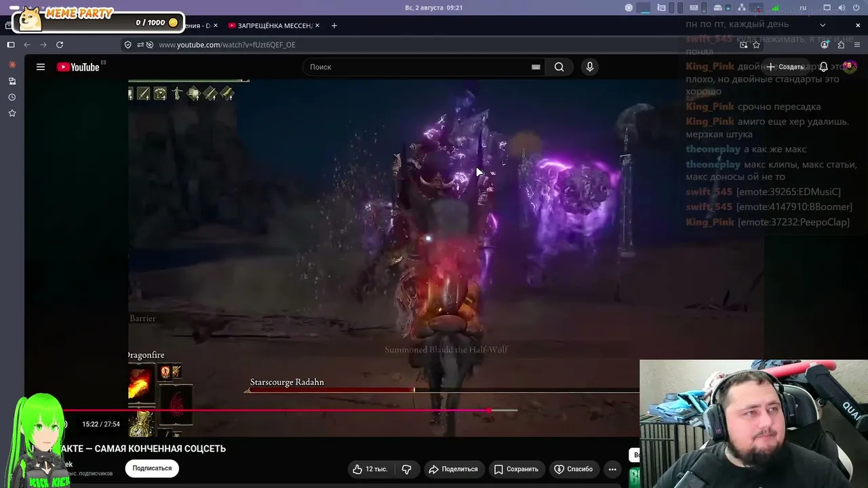
Task: Click the Поделиться share button
Action: coord(453,469)
